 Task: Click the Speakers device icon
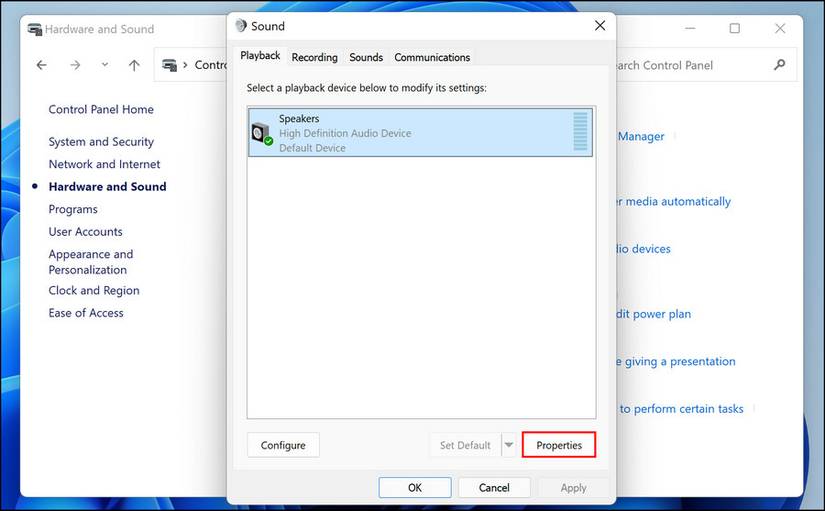(x=261, y=134)
